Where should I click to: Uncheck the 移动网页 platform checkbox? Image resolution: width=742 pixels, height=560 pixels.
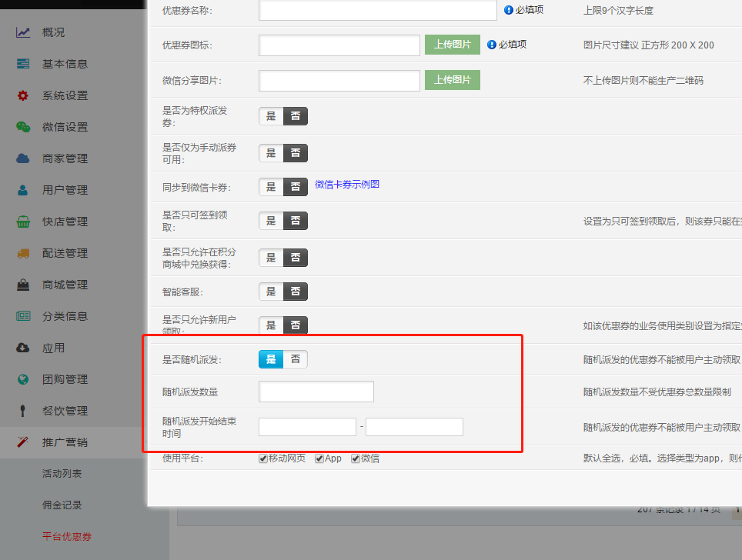[x=263, y=458]
